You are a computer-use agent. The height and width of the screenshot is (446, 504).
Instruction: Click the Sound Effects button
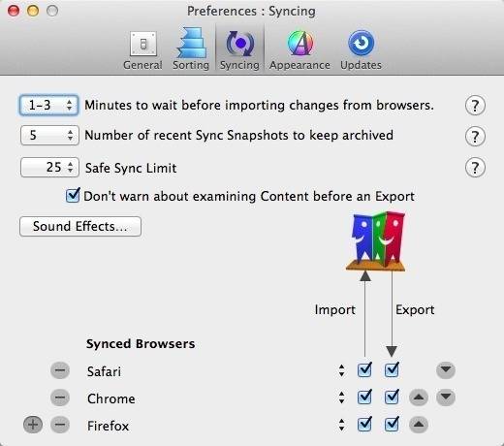[x=80, y=226]
